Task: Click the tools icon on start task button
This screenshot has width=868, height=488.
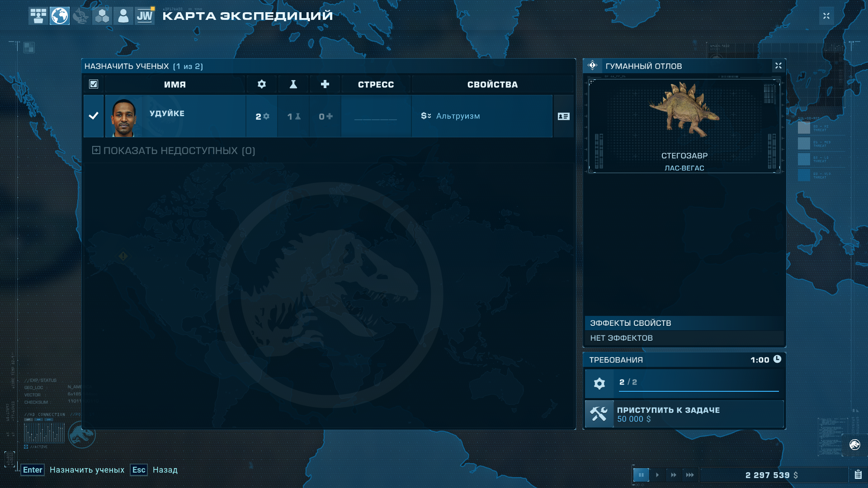Action: pos(599,414)
